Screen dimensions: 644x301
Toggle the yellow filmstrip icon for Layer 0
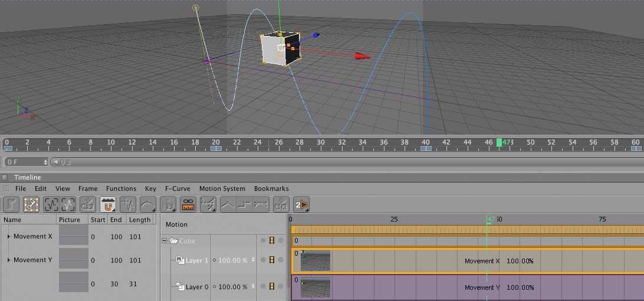pos(272,286)
